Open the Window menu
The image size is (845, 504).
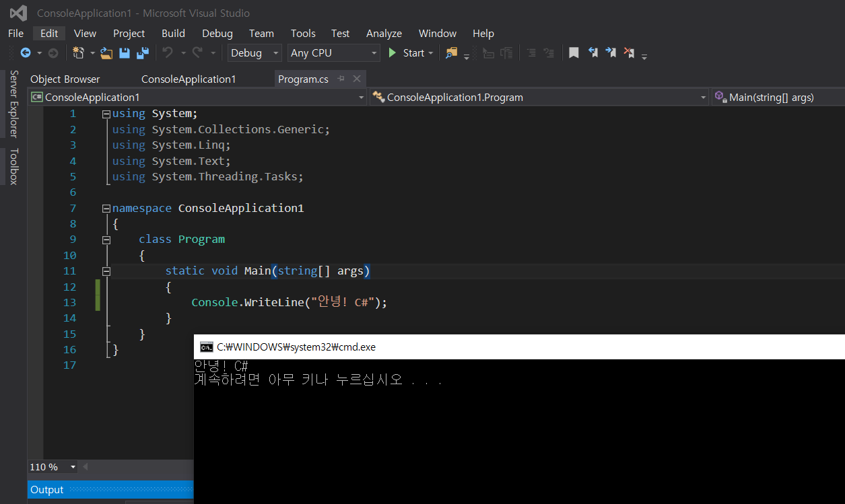pyautogui.click(x=438, y=33)
